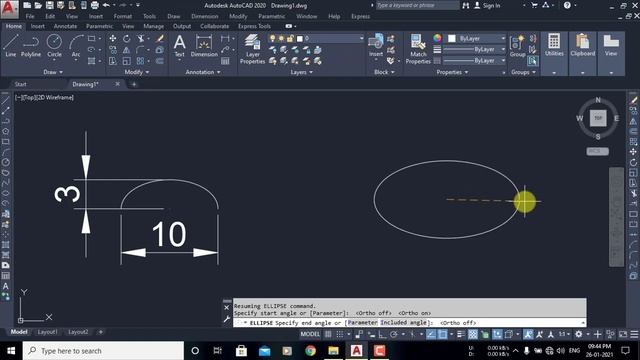Click the Table icon in Annotation panel

click(x=225, y=61)
